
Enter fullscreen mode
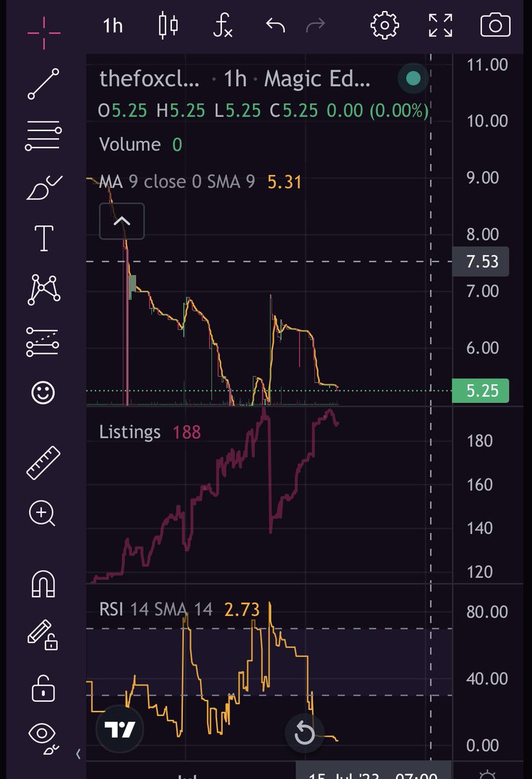pyautogui.click(x=441, y=26)
